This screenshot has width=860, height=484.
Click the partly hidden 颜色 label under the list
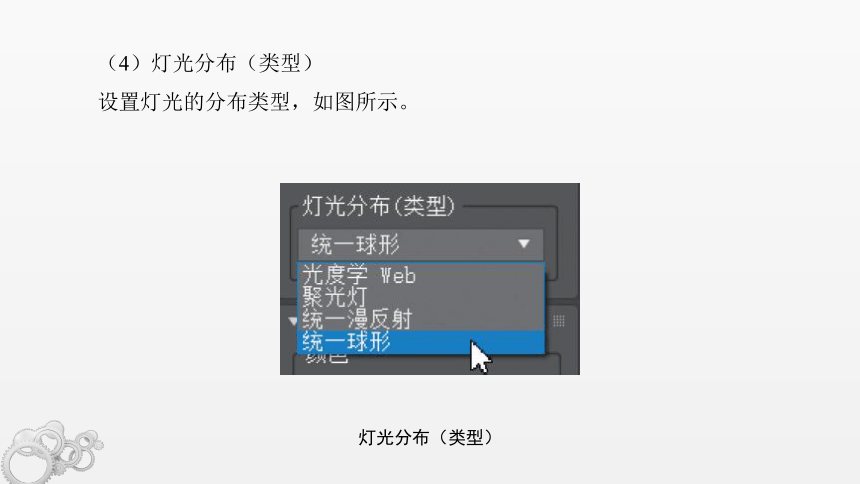point(327,358)
